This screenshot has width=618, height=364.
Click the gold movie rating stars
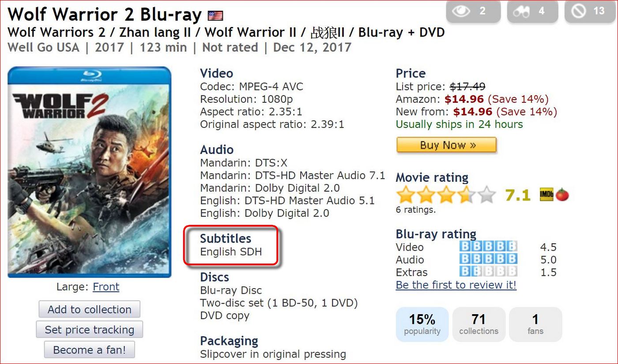(x=446, y=195)
